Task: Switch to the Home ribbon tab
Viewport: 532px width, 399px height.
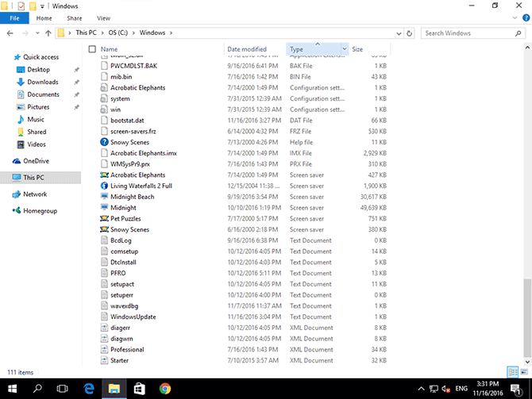Action: pos(44,18)
